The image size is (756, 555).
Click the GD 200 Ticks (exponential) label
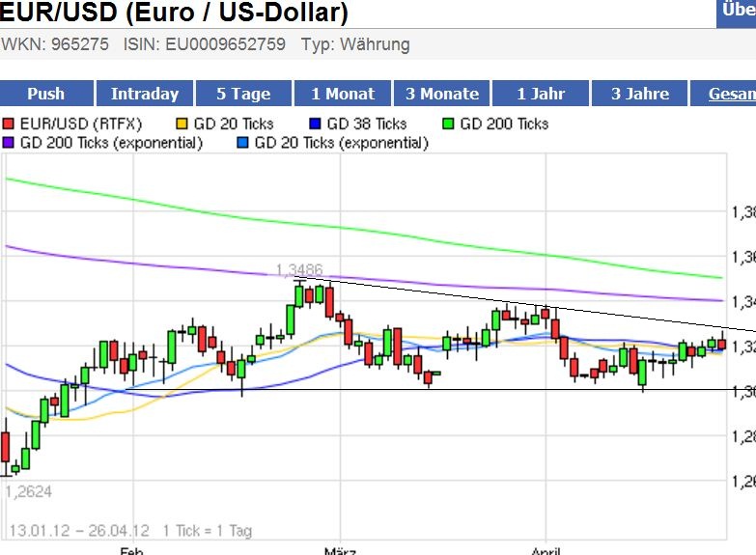click(111, 143)
